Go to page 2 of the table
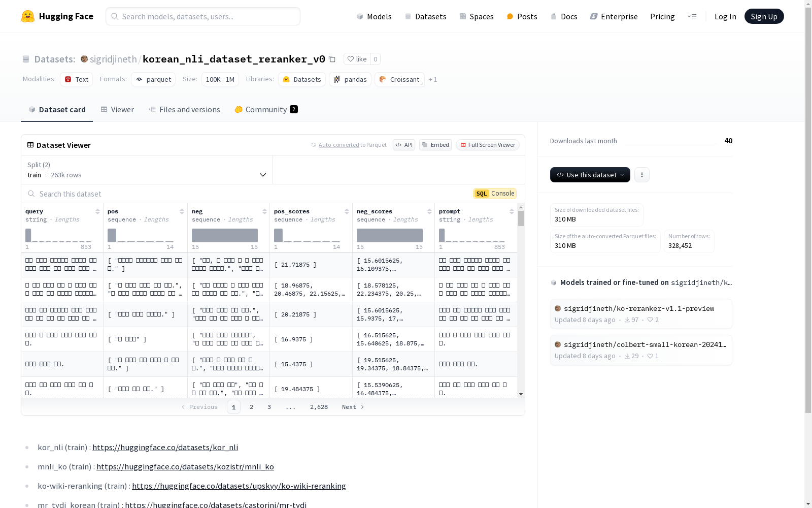Image resolution: width=812 pixels, height=508 pixels. tap(251, 407)
